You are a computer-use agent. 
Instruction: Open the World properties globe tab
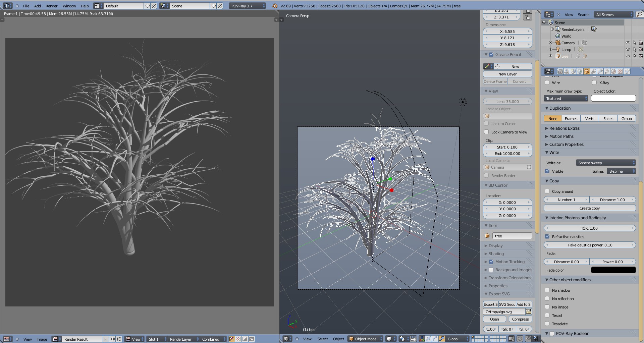click(x=580, y=71)
